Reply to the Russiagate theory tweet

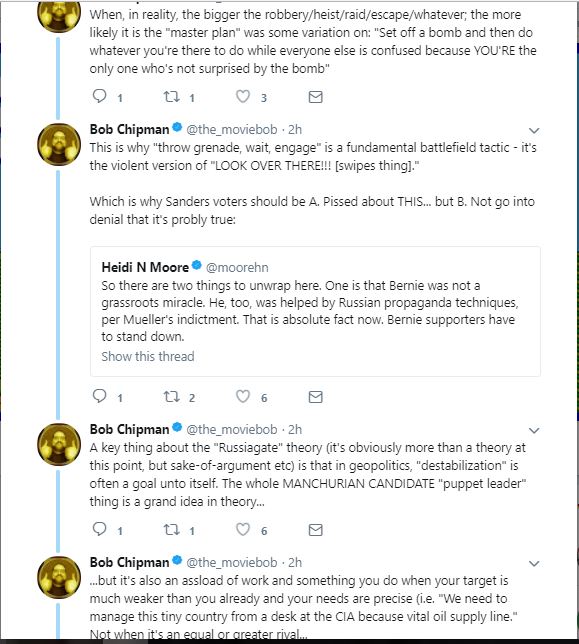coord(99,529)
